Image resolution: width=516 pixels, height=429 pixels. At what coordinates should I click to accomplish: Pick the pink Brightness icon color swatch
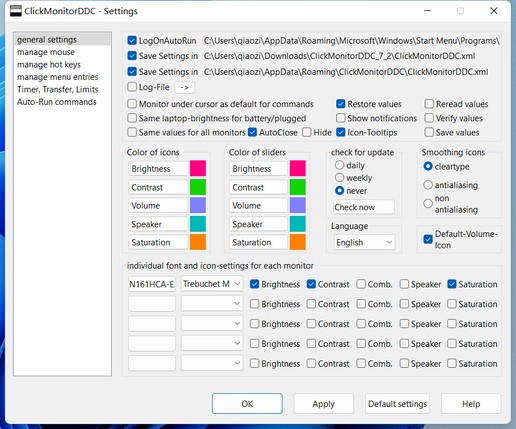(198, 168)
